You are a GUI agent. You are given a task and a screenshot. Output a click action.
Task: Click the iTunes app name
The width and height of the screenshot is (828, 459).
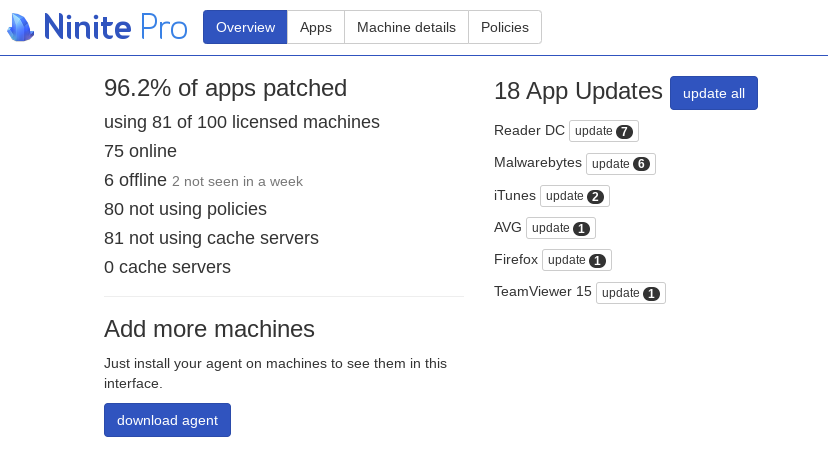pyautogui.click(x=515, y=195)
